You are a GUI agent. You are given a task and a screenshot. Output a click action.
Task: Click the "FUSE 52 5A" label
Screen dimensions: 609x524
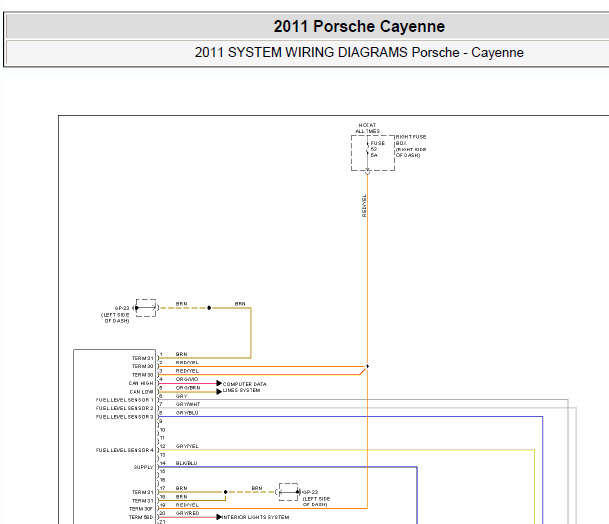[x=378, y=149]
